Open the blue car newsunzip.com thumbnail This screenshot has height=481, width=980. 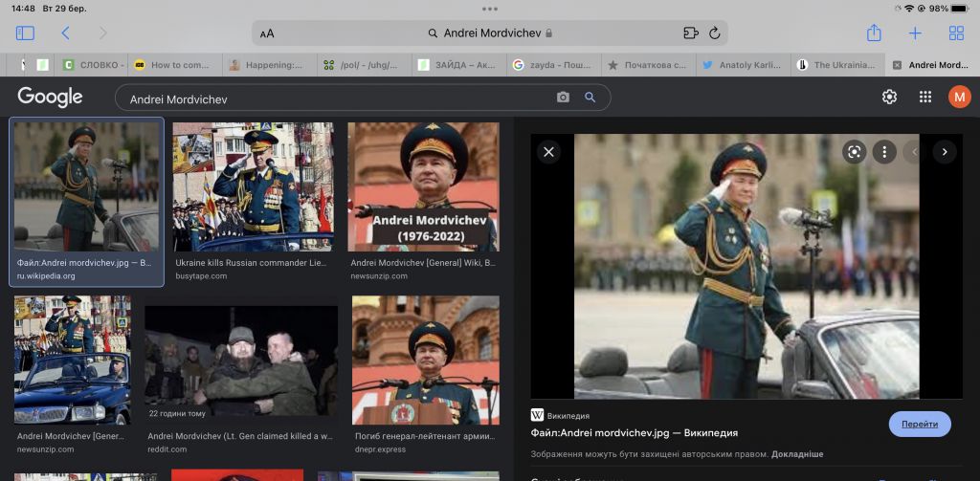click(73, 360)
